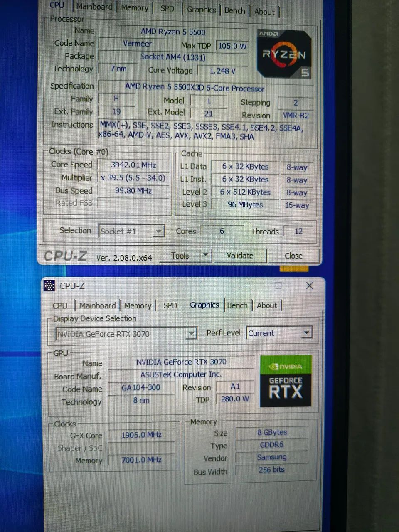Click the GFX Core clock value 1905.0 MHz
The image size is (399, 532).
pos(141,435)
